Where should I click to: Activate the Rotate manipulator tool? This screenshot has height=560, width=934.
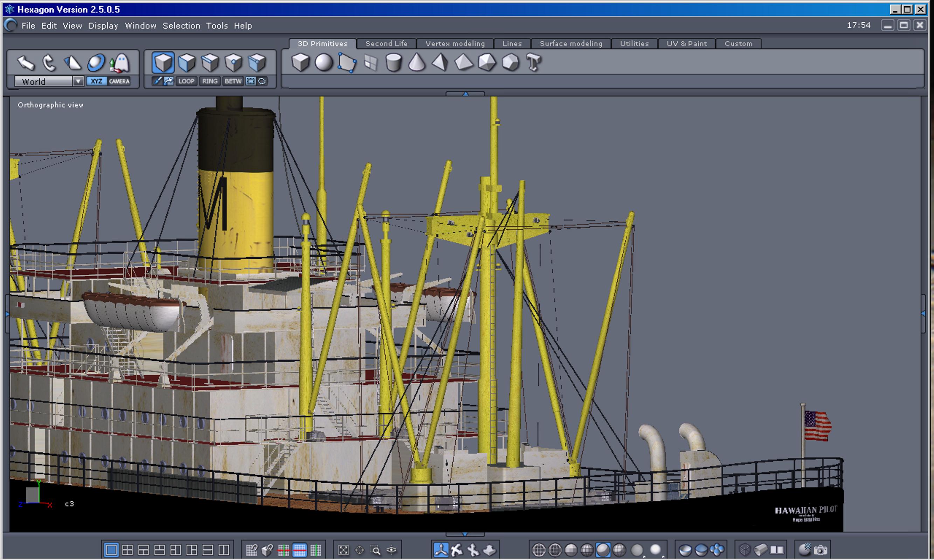coord(49,63)
